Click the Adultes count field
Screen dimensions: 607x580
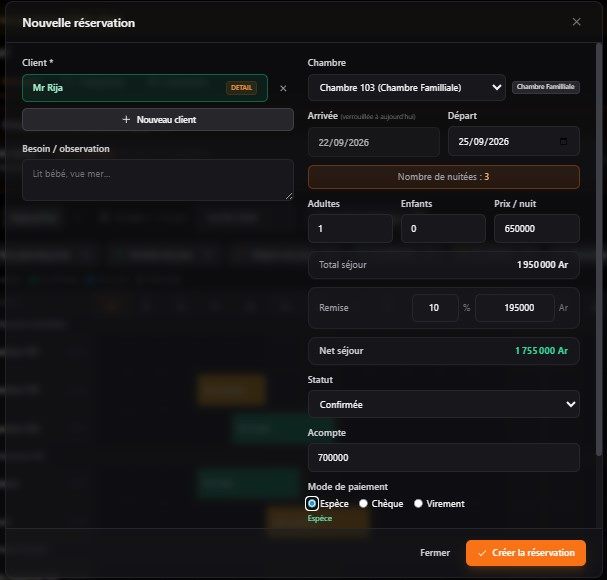click(x=350, y=229)
